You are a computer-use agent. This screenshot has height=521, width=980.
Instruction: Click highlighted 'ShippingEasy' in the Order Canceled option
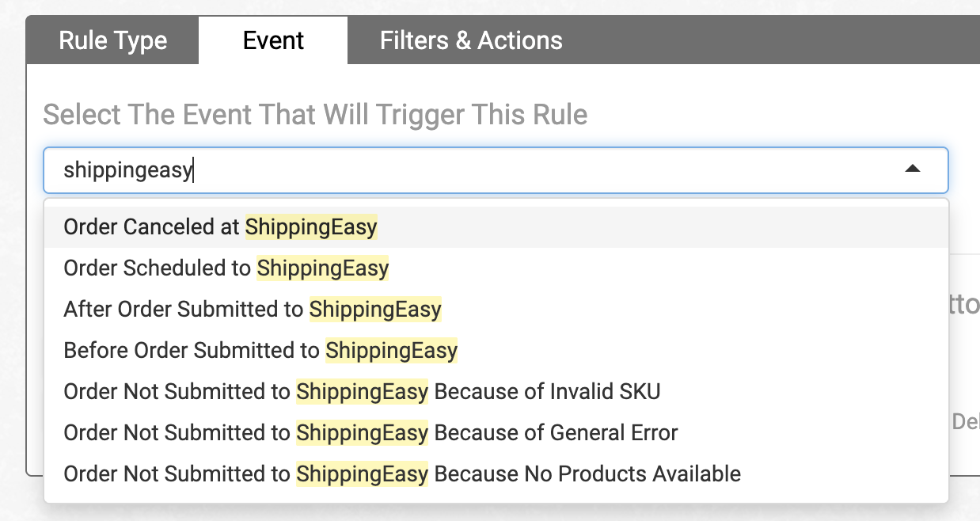(311, 227)
